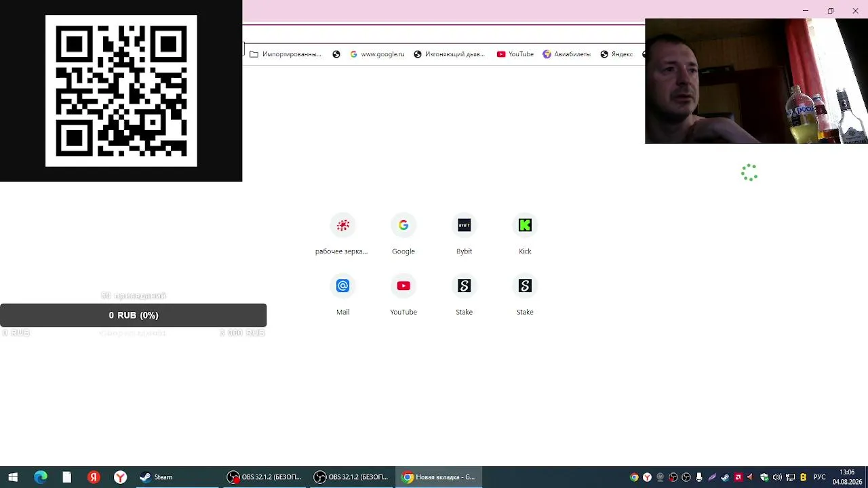Click the microphone icon in system tray
The image size is (868, 488).
tap(699, 477)
